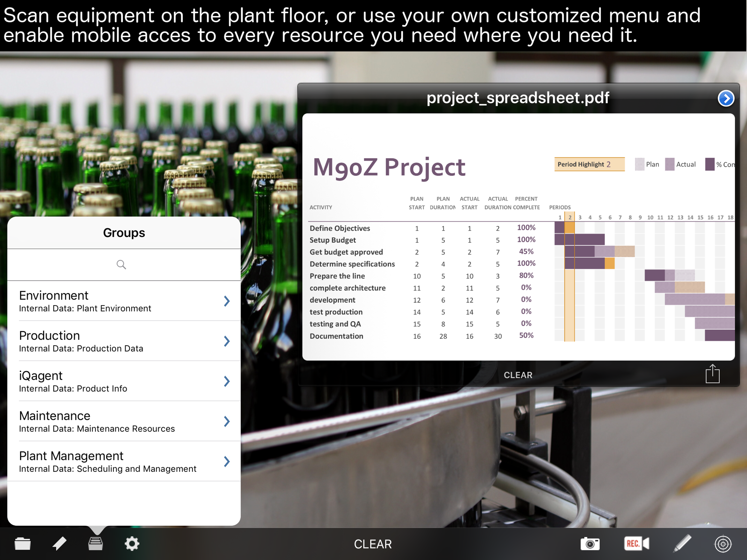Share the PDF with share icon
This screenshot has height=560, width=747.
pyautogui.click(x=712, y=374)
